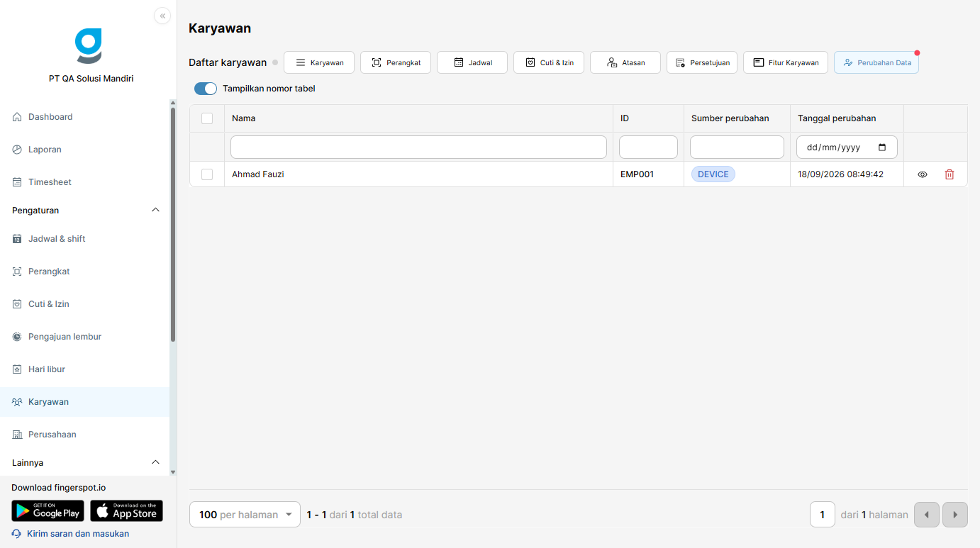The height and width of the screenshot is (548, 980).
Task: Collapse the Pengaturan section
Action: coord(156,211)
